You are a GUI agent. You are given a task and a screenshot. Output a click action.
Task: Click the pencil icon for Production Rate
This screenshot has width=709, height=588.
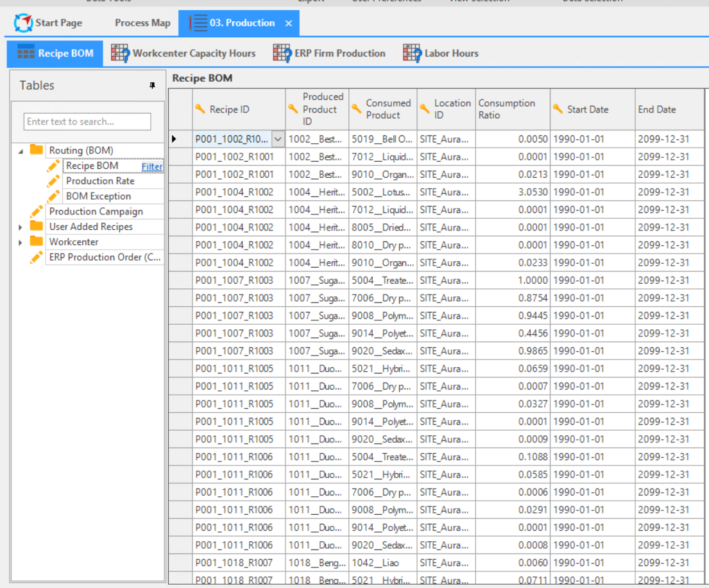coord(53,181)
